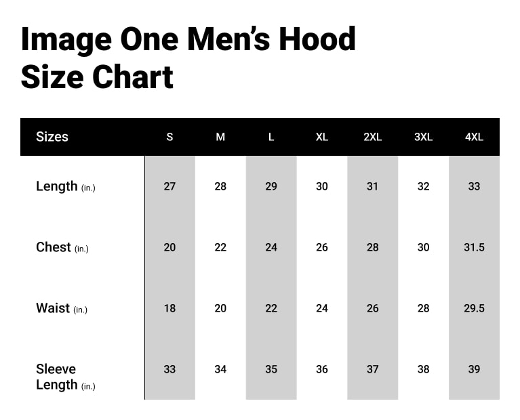Select the 3XL size column header
The width and height of the screenshot is (520, 420).
tap(423, 137)
